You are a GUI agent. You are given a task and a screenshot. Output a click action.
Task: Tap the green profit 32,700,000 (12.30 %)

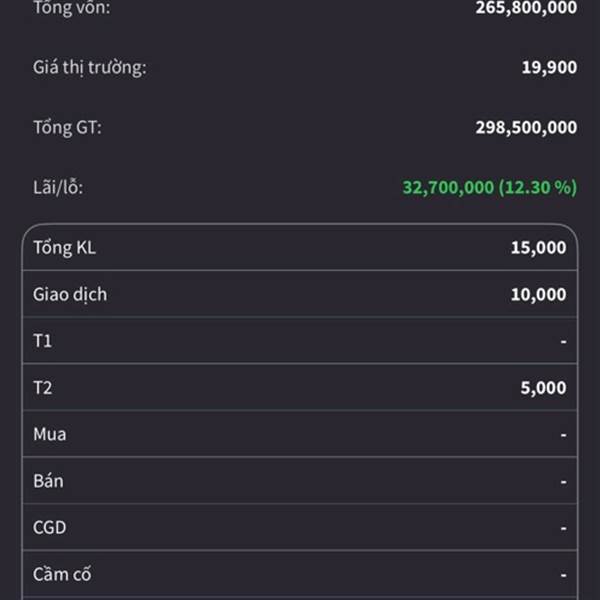click(x=490, y=188)
